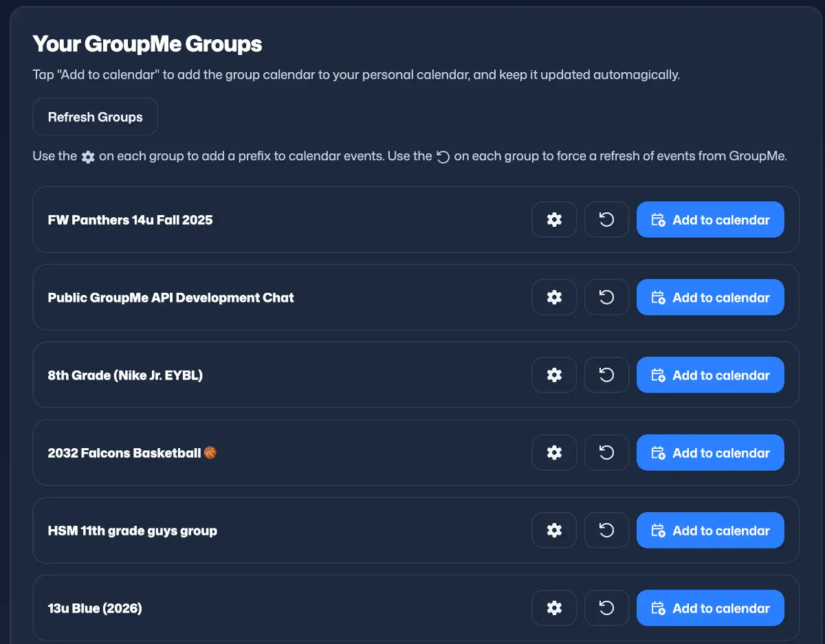
Task: Add FW Panthers 14u Fall 2025 to calendar
Action: tap(710, 220)
